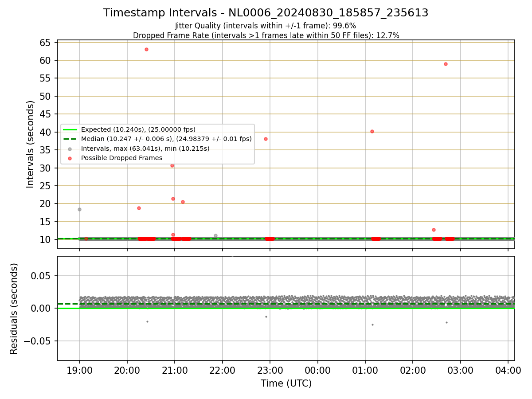Click the residual outlier point below zero near 23:00
Viewport: 532px width, 399px height.
[x=266, y=317]
